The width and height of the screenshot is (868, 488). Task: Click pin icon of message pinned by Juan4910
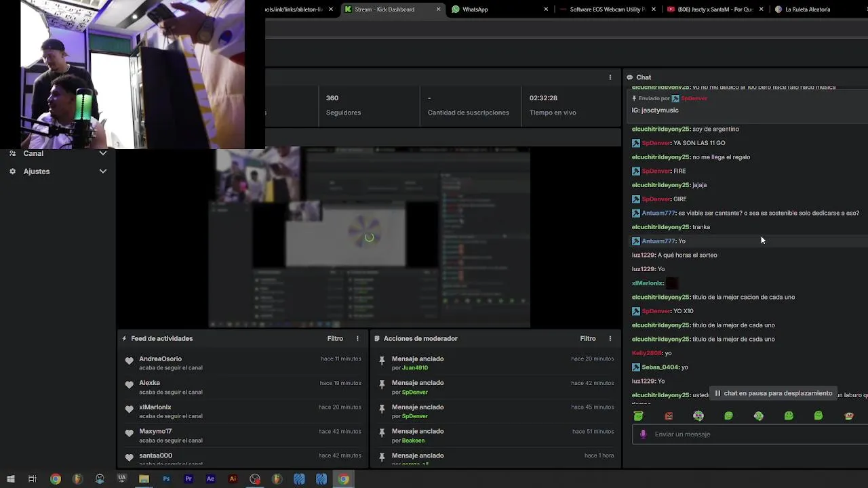pyautogui.click(x=382, y=361)
